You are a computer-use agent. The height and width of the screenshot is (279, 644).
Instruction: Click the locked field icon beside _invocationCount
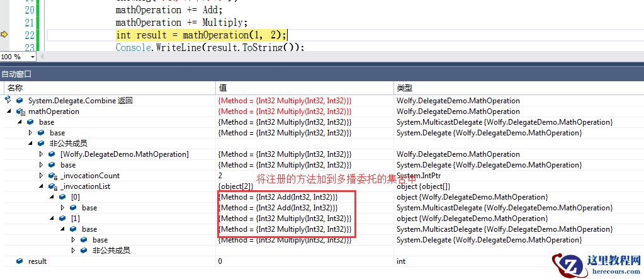(x=52, y=176)
